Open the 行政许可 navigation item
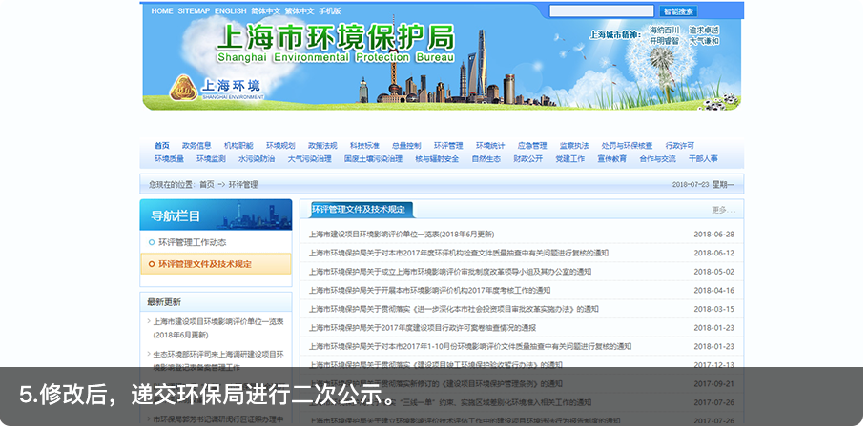Screen dimensions: 868x429 pyautogui.click(x=680, y=146)
